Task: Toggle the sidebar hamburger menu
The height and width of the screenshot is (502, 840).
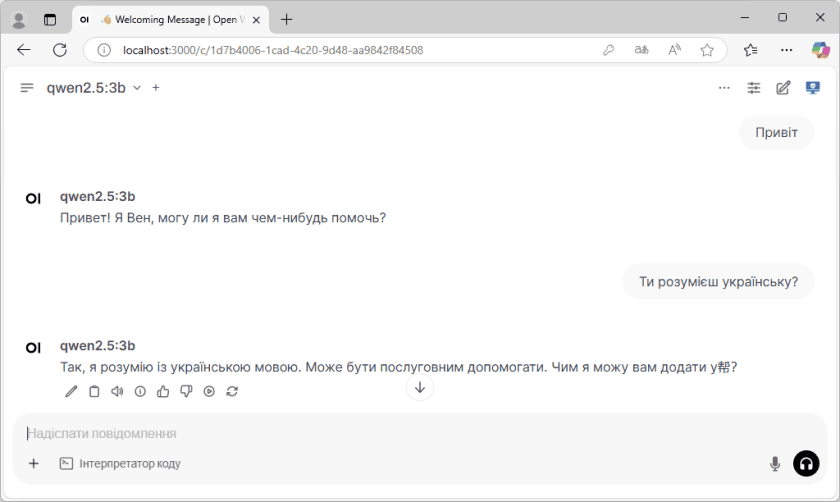Action: click(27, 88)
